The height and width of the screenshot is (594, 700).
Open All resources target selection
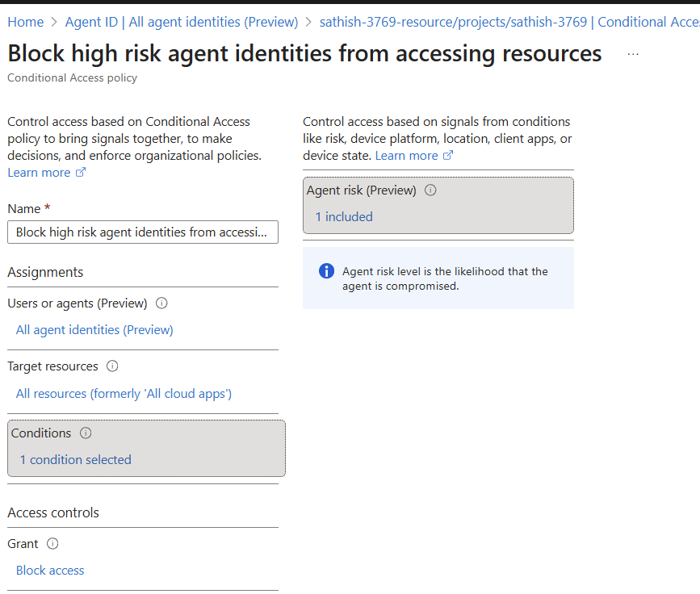(124, 394)
